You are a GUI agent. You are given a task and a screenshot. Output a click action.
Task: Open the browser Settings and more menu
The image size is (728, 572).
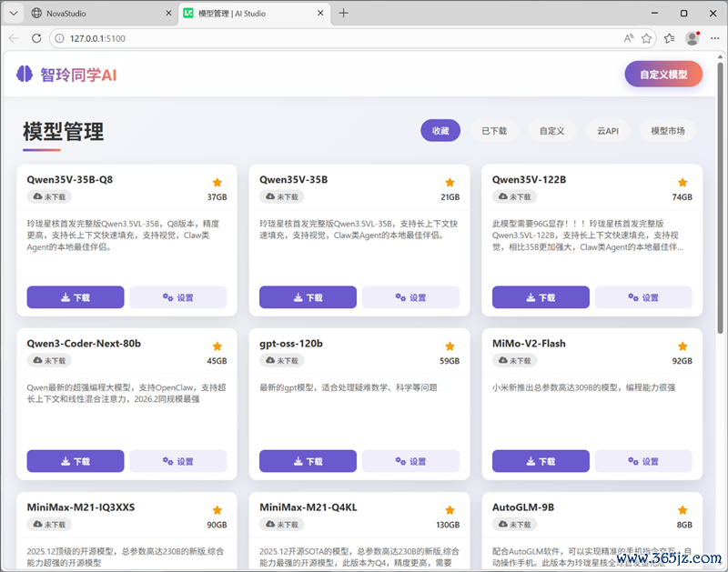coord(715,38)
